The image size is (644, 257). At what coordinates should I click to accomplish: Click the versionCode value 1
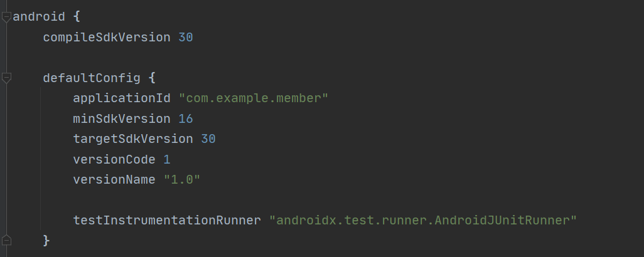(x=167, y=159)
